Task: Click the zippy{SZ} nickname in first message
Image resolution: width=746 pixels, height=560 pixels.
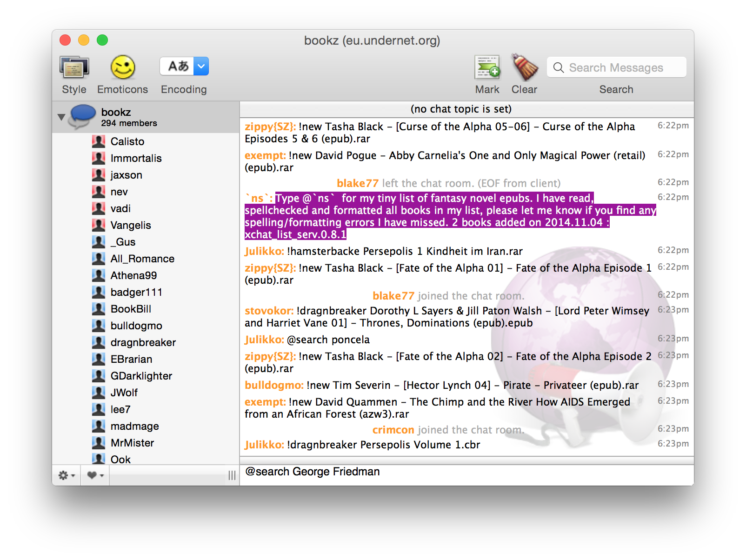Action: [270, 127]
